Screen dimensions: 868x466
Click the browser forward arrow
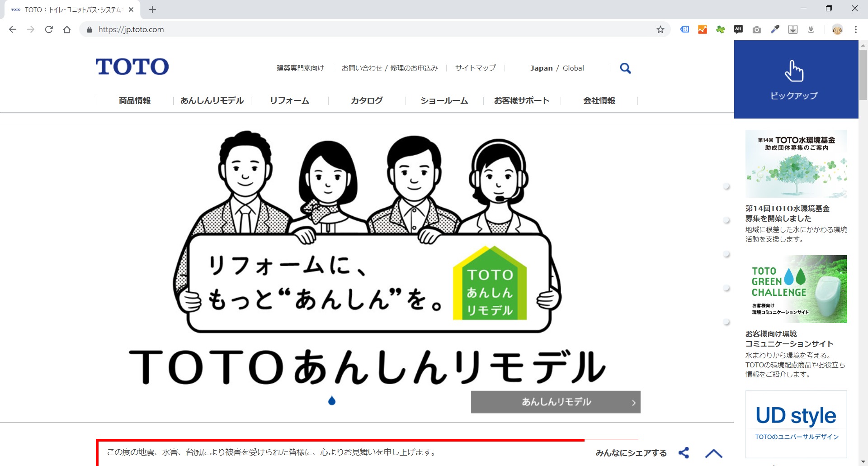31,29
